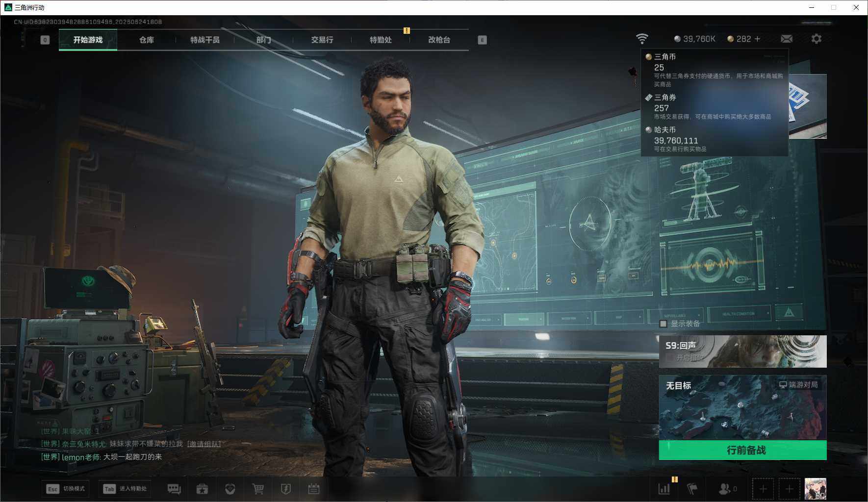Switch to the 部门 tab
868x502 pixels.
[263, 40]
